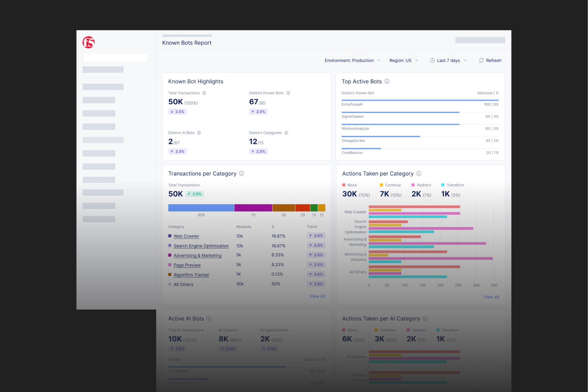Open the info icon beside Total Transactions highlight
Viewport: 588px width, 392px height.
point(204,93)
